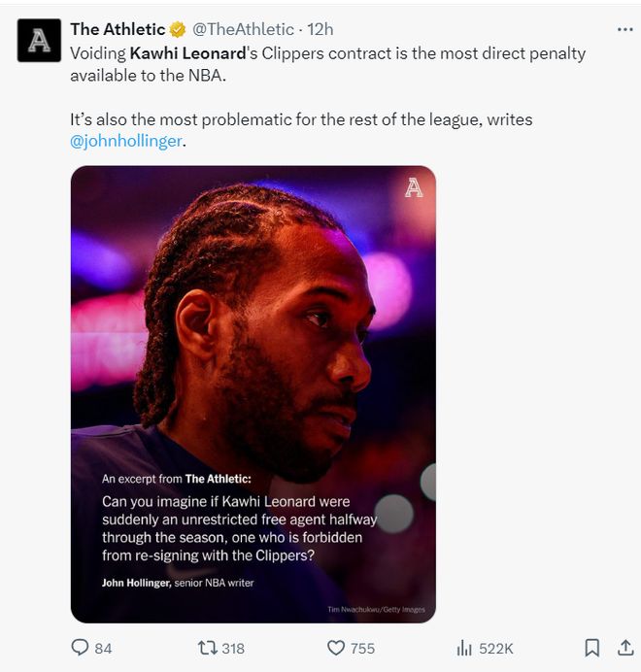This screenshot has height=672, width=641.
Task: Click the 522K views count
Action: point(495,648)
